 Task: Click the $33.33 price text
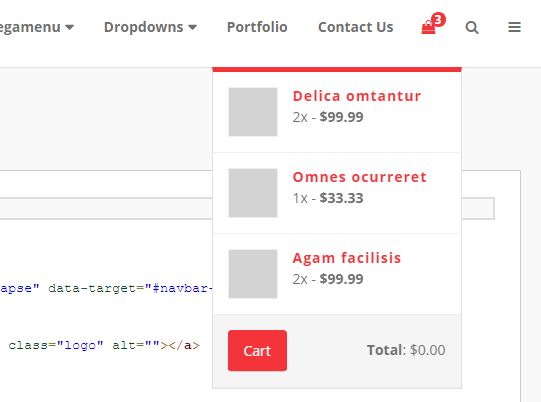pos(341,198)
